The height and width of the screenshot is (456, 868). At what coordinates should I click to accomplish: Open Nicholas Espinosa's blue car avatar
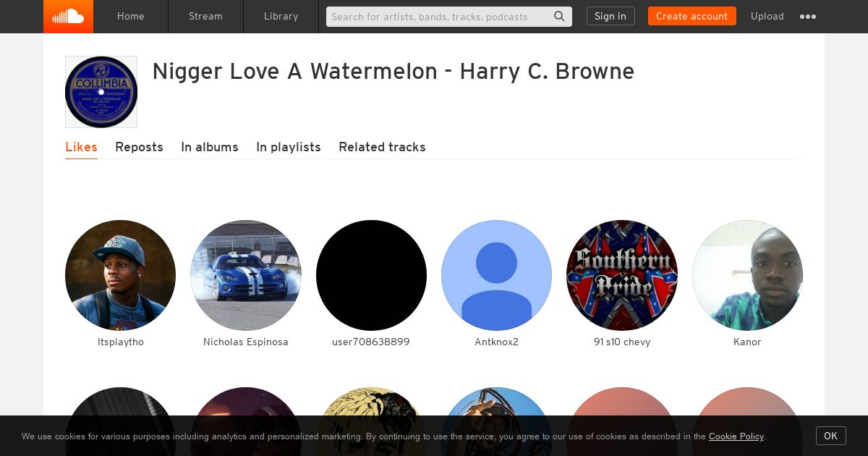coord(246,275)
